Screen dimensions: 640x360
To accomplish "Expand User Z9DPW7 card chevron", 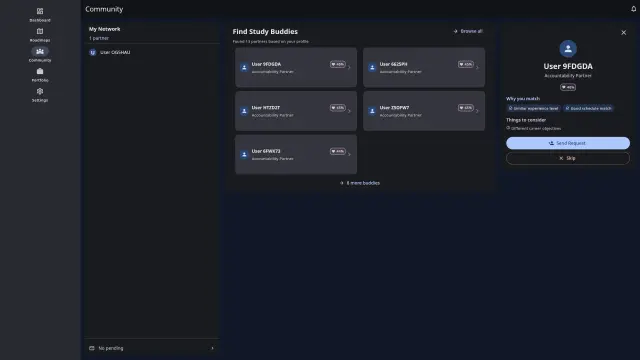I will 478,111.
